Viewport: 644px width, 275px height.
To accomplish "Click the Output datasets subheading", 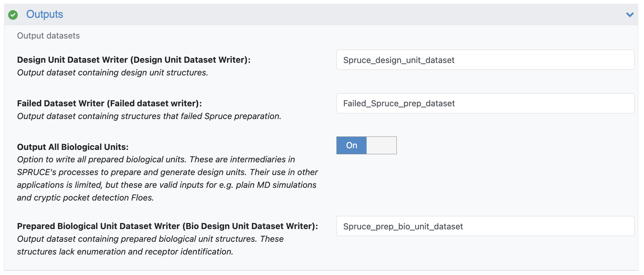I will [x=48, y=36].
